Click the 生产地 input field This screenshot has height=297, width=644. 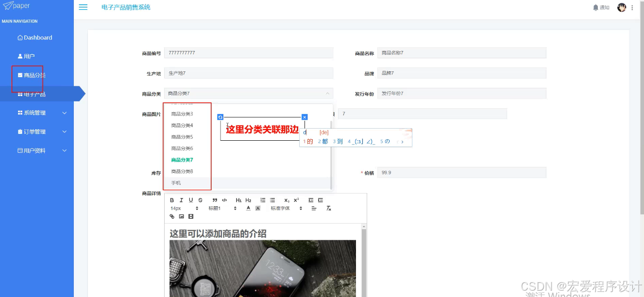pyautogui.click(x=249, y=73)
